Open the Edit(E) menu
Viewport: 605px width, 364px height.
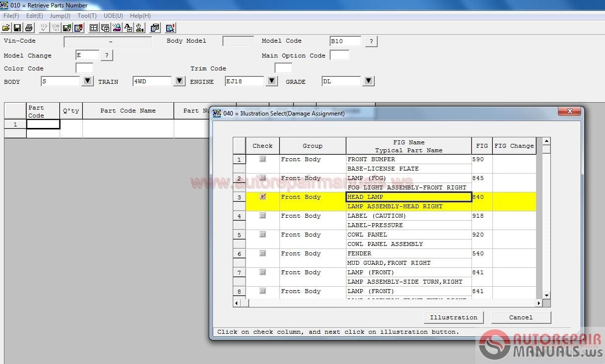pos(34,16)
